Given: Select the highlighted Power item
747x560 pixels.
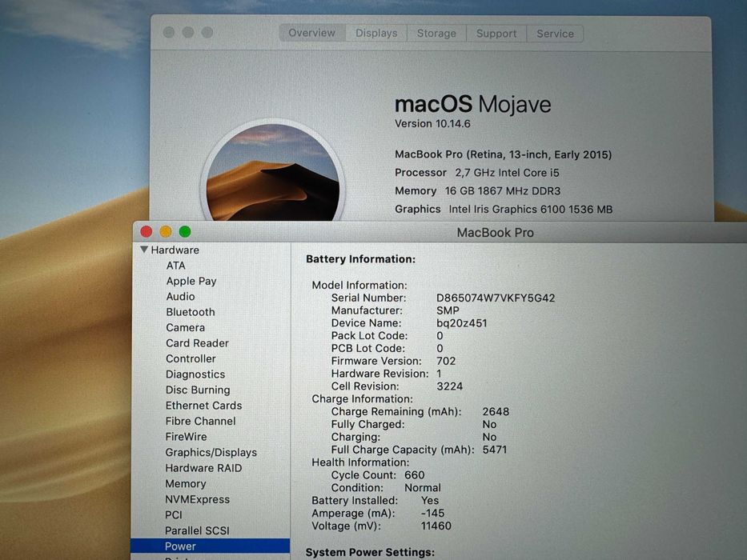Looking at the screenshot, I should (210, 546).
